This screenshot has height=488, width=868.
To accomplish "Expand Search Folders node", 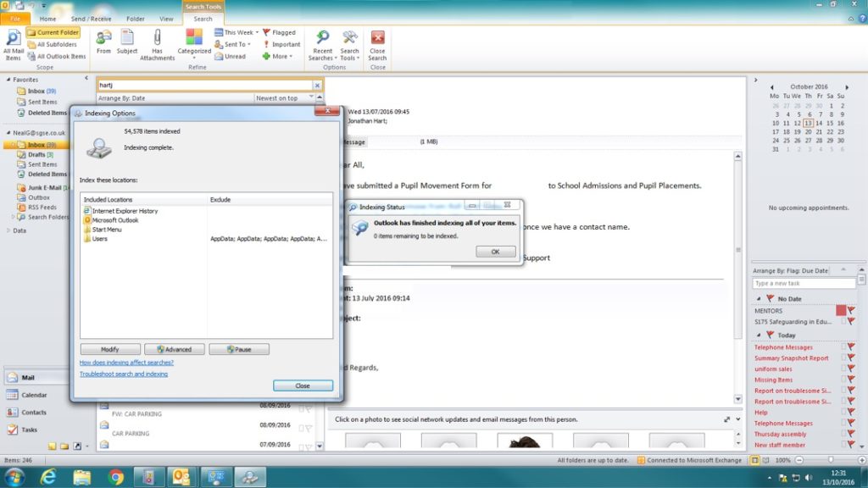I will click(x=14, y=217).
